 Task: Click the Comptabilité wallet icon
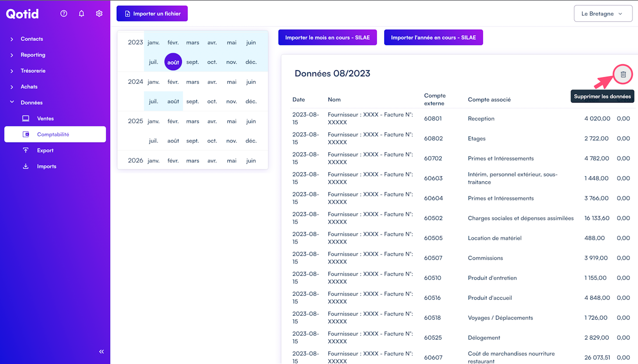(26, 134)
